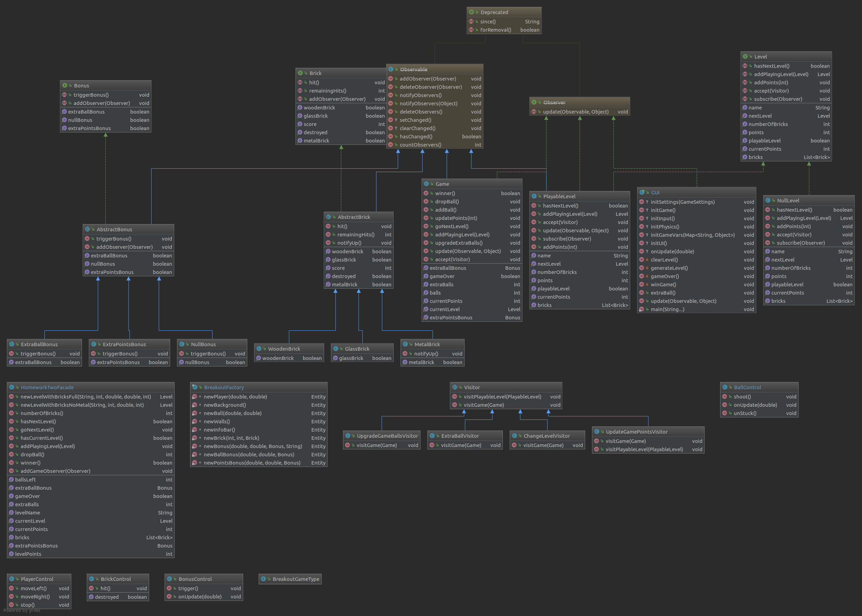
Task: Click the Level interface icon
Action: pos(745,56)
